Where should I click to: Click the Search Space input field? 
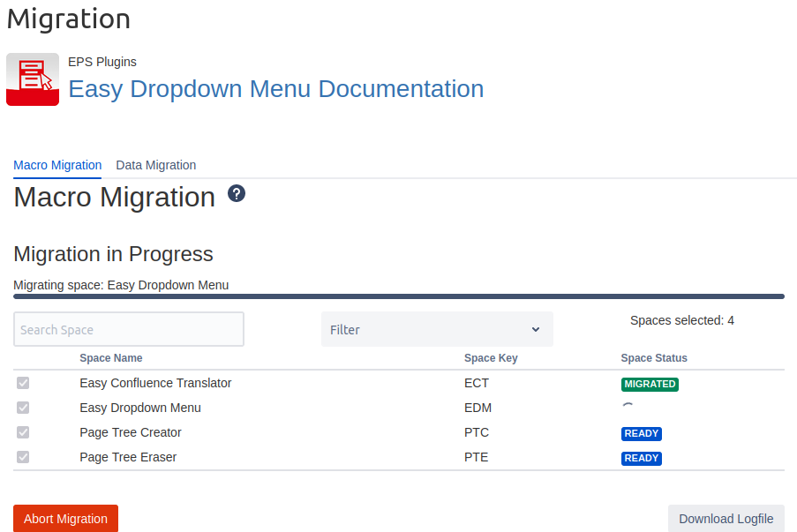click(x=129, y=329)
